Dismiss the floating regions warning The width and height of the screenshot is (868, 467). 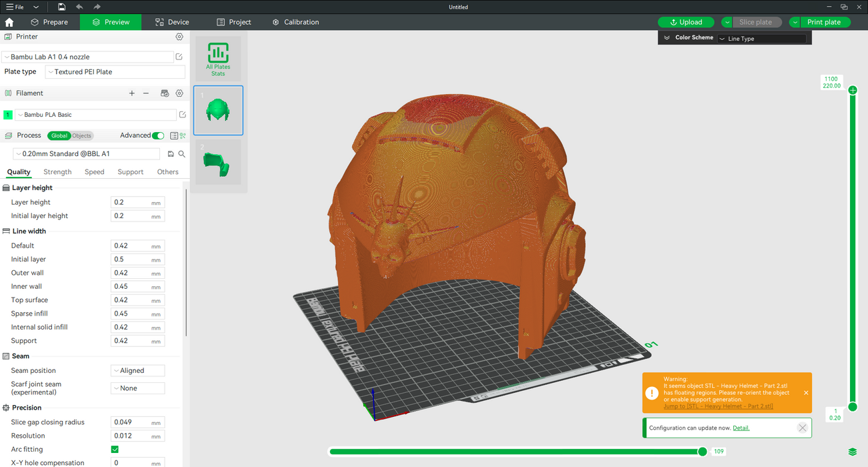point(806,393)
